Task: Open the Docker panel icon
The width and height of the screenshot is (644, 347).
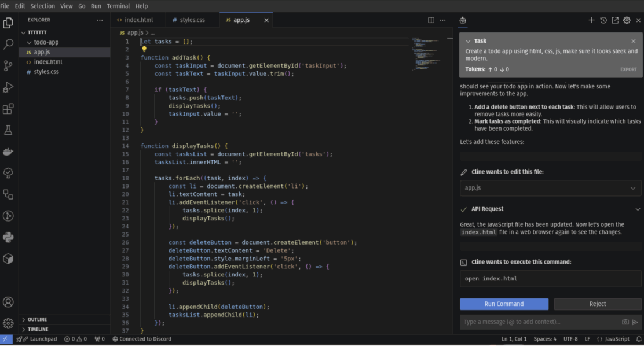Action: (8, 152)
